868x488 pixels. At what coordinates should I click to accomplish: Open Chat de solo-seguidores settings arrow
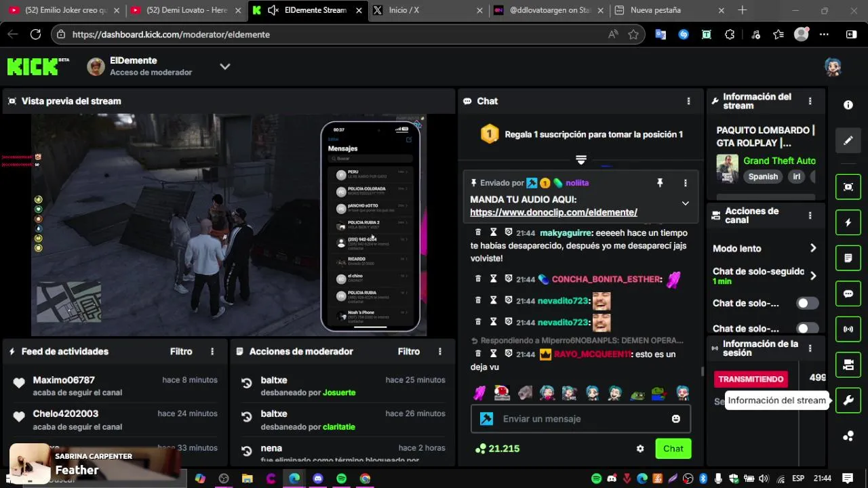(813, 275)
